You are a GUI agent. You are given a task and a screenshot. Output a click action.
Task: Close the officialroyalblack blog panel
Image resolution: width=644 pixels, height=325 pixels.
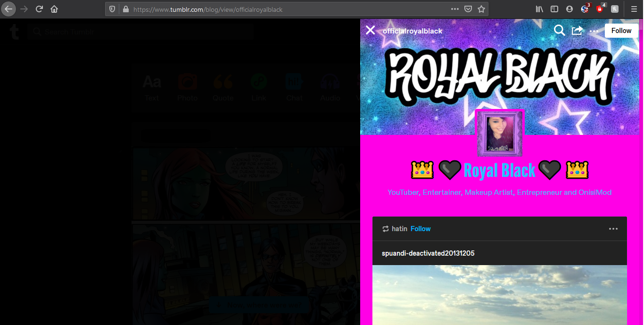point(371,30)
